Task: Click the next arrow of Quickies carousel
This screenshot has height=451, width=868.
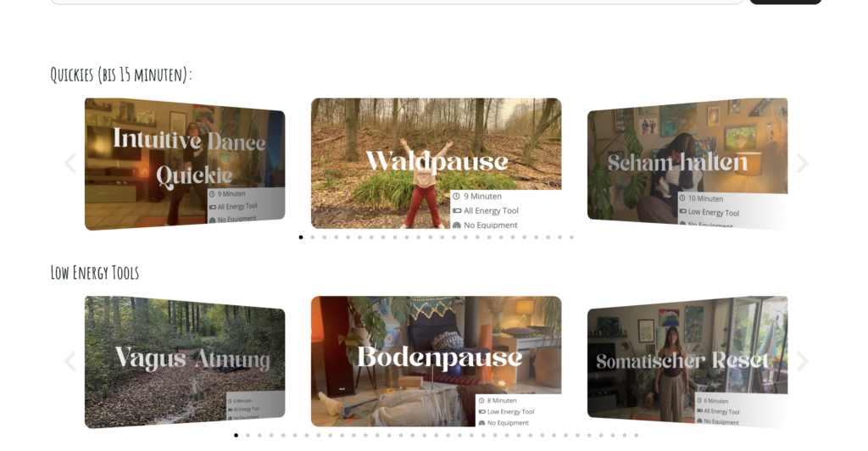Action: point(802,164)
